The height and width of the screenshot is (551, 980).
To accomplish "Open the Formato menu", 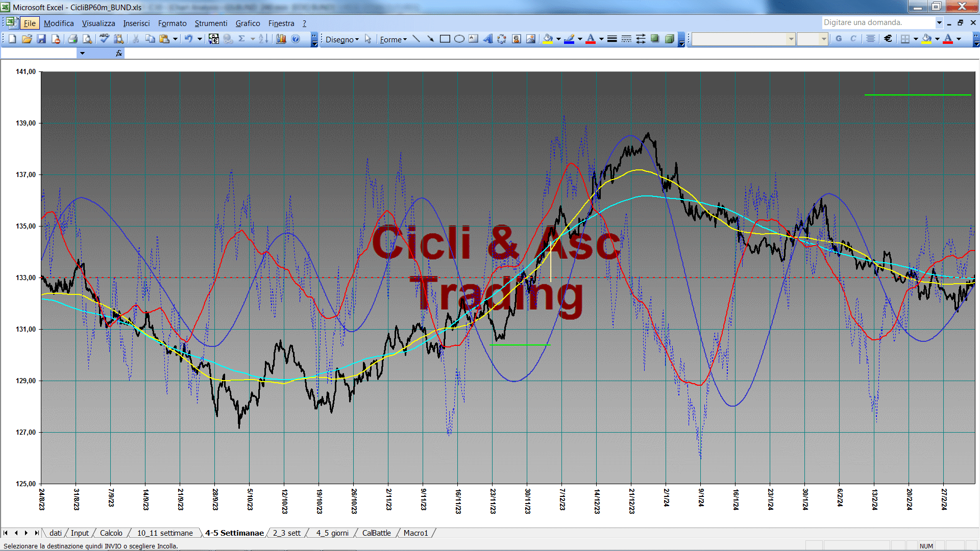I will tap(173, 23).
